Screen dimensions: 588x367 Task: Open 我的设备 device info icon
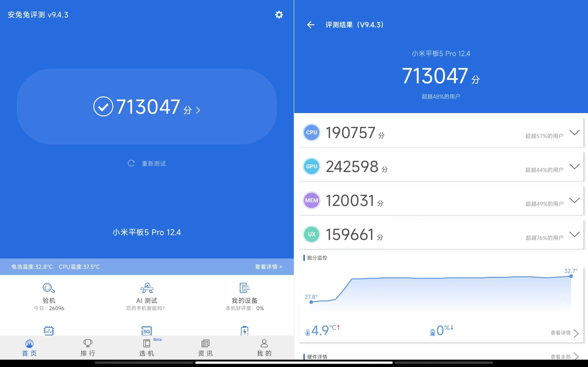244,288
